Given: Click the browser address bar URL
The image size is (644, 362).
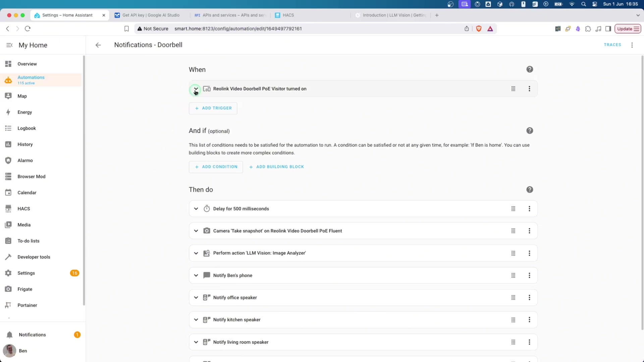Looking at the screenshot, I should [238, 29].
